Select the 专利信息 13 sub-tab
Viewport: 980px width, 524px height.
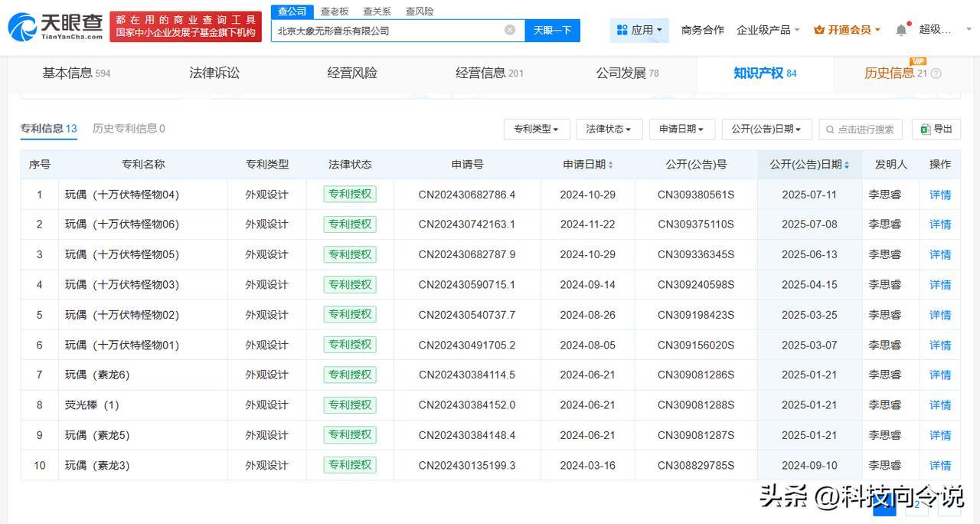coord(49,129)
